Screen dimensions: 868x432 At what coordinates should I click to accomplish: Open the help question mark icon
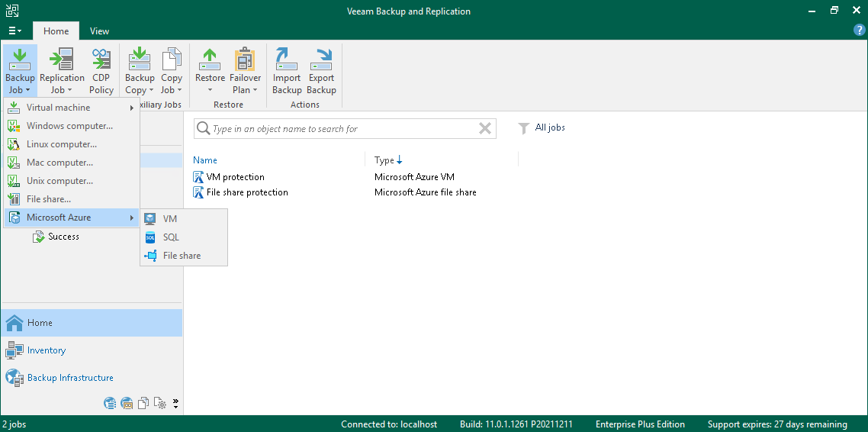[859, 31]
